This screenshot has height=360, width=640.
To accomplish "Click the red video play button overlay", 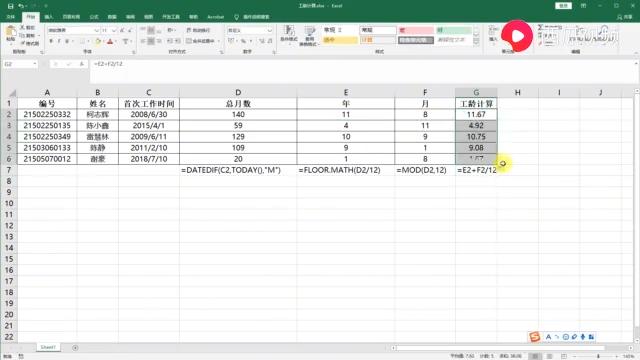I will point(517,36).
